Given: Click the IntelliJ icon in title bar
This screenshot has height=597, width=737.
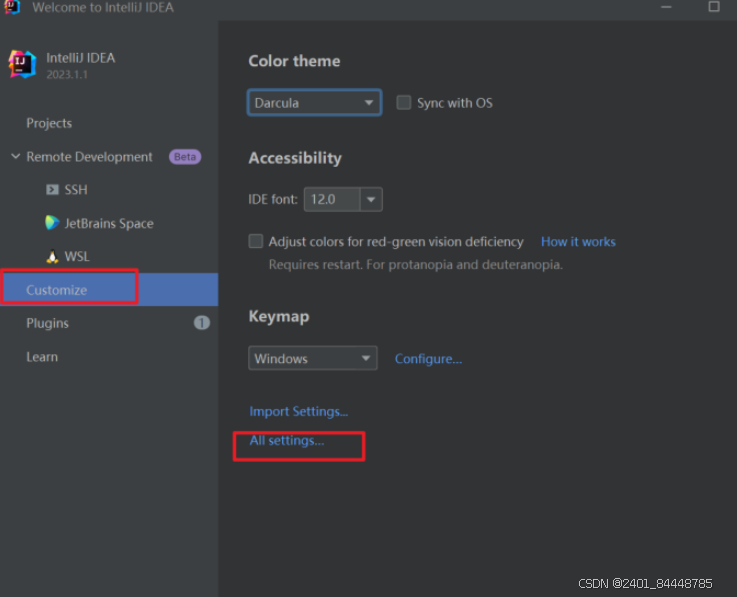Looking at the screenshot, I should click(x=12, y=7).
